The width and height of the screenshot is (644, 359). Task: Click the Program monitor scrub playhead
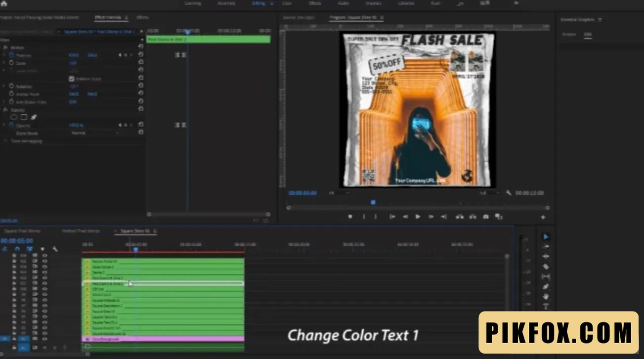coord(373,202)
